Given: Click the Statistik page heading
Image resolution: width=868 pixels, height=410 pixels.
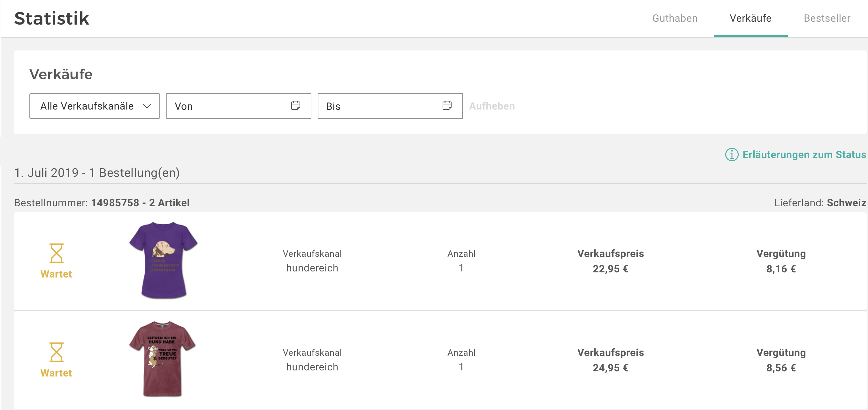Looking at the screenshot, I should coord(52,18).
